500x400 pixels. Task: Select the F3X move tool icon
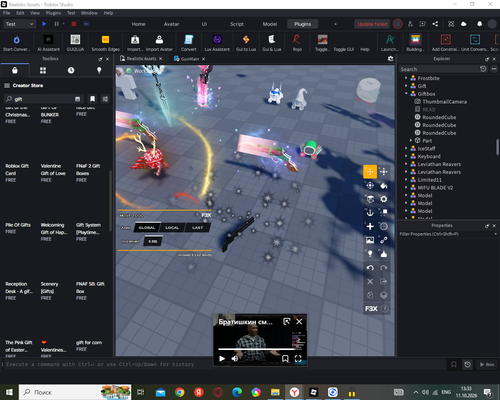pos(370,172)
